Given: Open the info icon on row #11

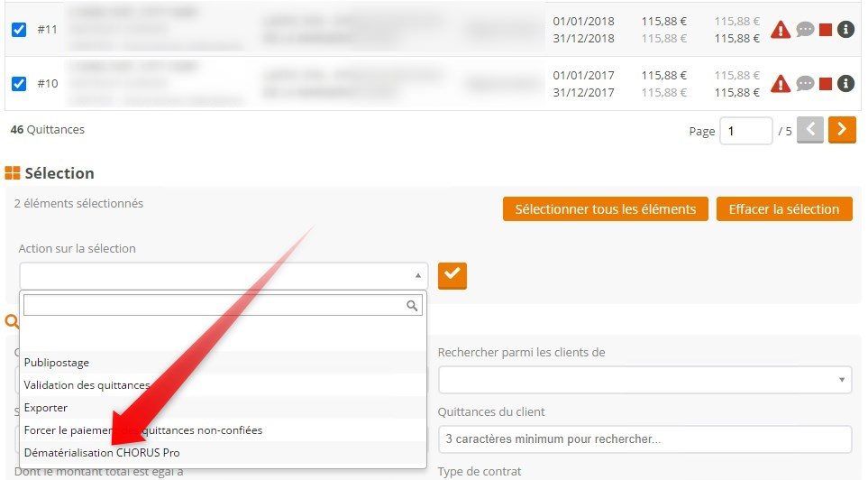Looking at the screenshot, I should [x=845, y=30].
